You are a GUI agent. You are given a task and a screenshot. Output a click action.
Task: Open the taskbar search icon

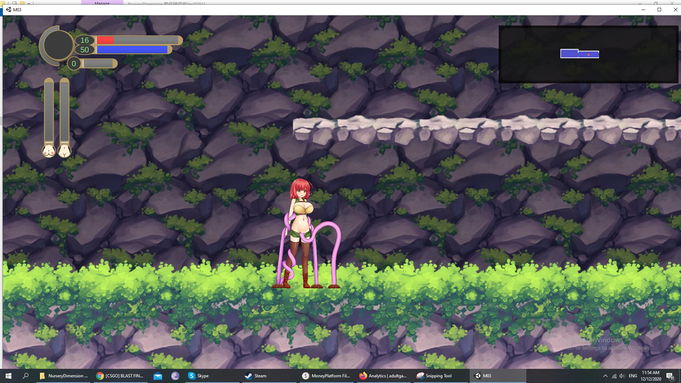[25, 376]
